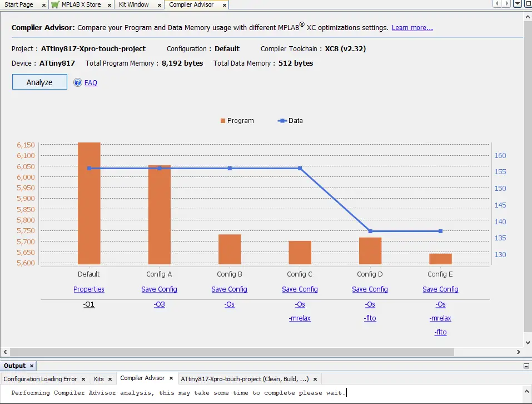Viewport: 532px width, 404px height.
Task: Click the -flto optimization link under Config E
Action: 440,332
